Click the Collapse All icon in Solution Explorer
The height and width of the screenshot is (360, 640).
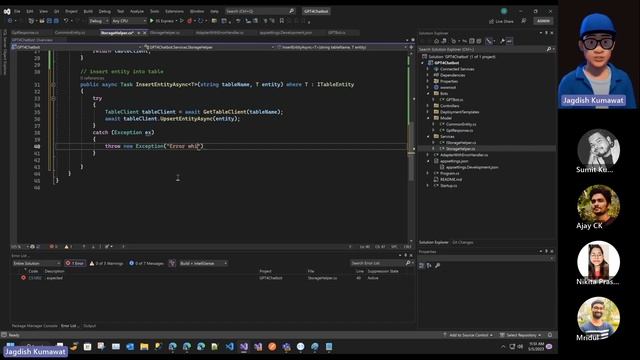[472, 41]
